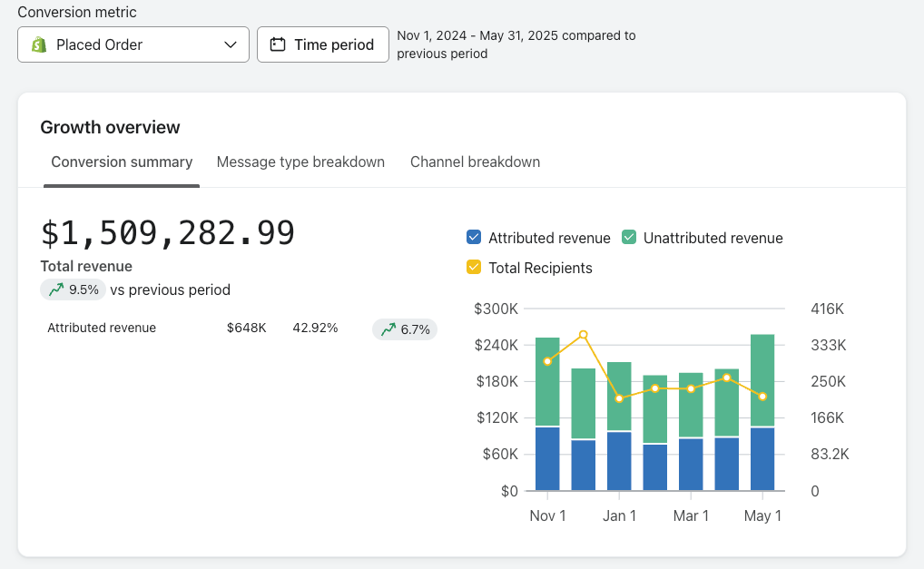Click the highest yellow recipients line point
Viewport: 924px width, 569px height.
click(x=584, y=335)
